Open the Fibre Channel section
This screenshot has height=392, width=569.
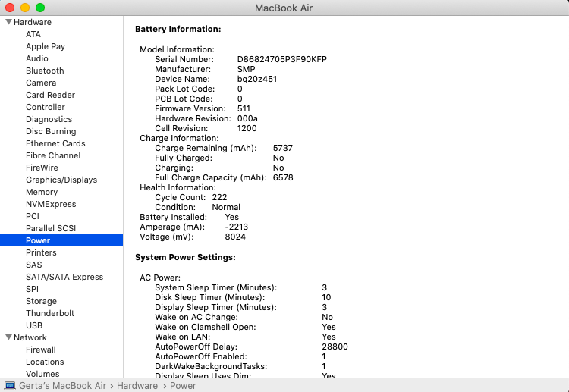pos(53,155)
